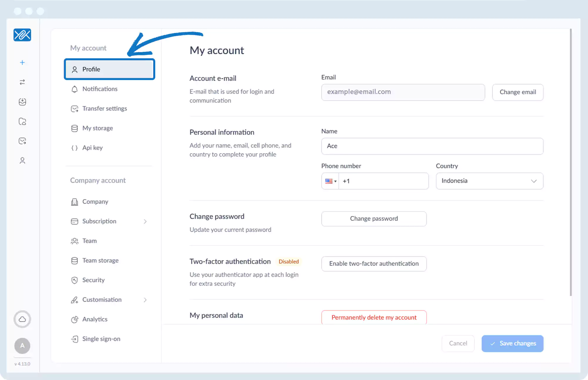Click the user avatar 'A' circle
Viewport: 588px width, 380px height.
[x=22, y=346]
